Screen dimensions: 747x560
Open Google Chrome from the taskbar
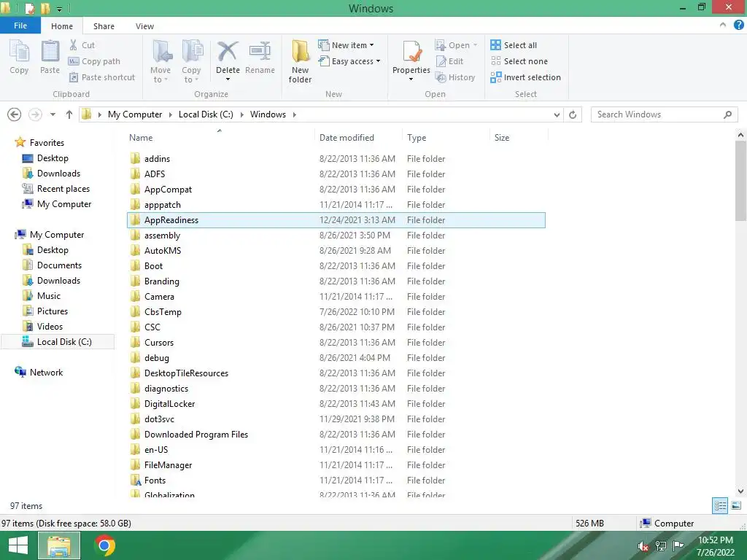tap(105, 545)
